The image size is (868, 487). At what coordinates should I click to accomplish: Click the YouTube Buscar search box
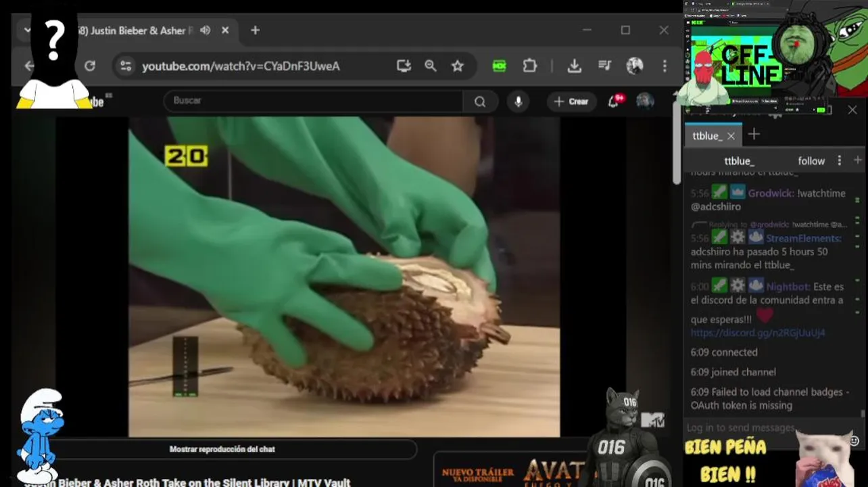pos(313,101)
